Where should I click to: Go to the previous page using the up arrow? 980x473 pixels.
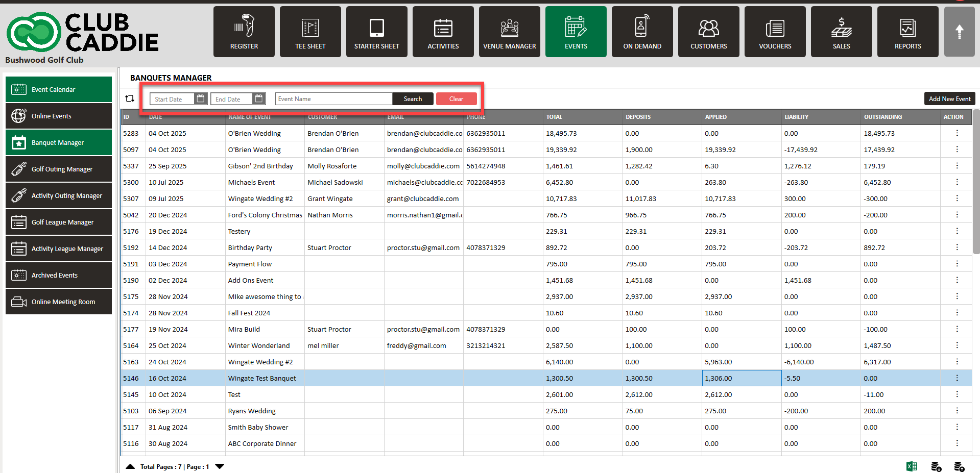coord(130,466)
